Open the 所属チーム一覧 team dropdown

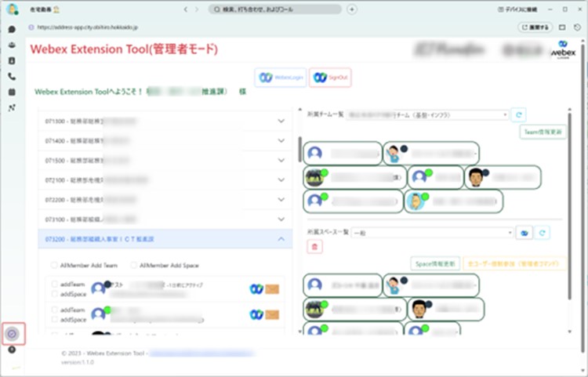427,115
